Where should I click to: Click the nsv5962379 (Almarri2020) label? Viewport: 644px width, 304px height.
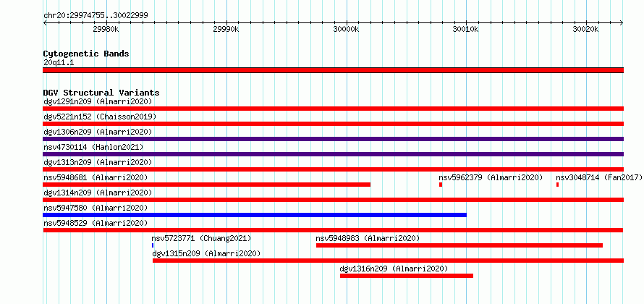tap(491, 177)
